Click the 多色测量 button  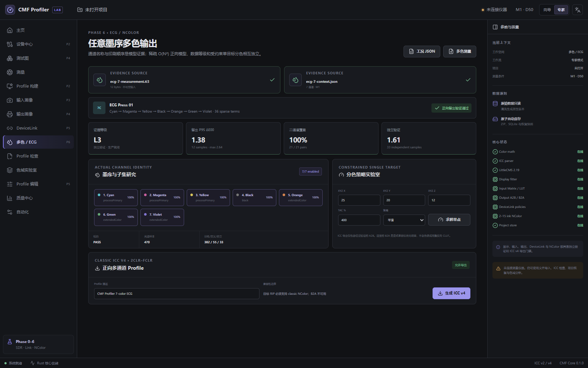pyautogui.click(x=460, y=52)
